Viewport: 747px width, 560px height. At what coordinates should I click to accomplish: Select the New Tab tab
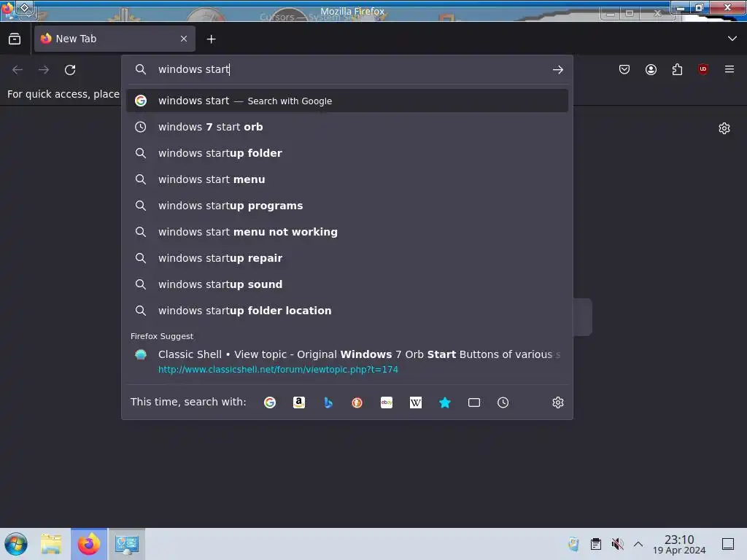[115, 39]
